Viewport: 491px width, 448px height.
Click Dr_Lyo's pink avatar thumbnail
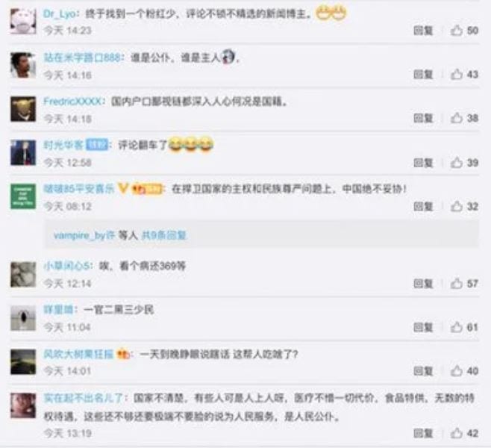pos(23,22)
